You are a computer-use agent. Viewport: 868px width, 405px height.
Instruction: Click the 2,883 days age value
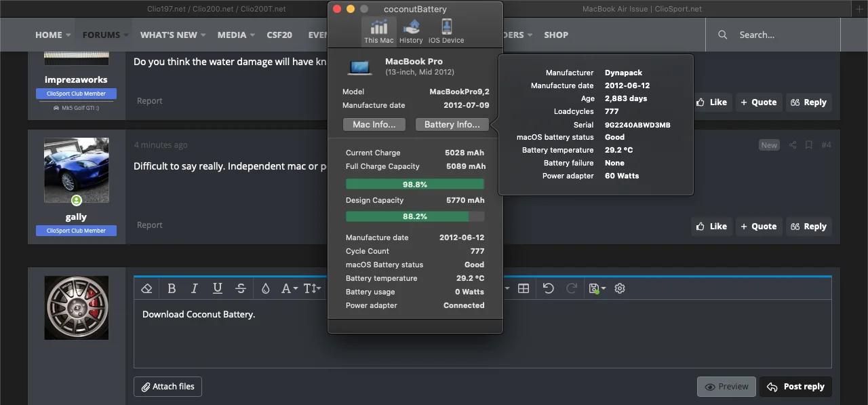[x=626, y=98]
